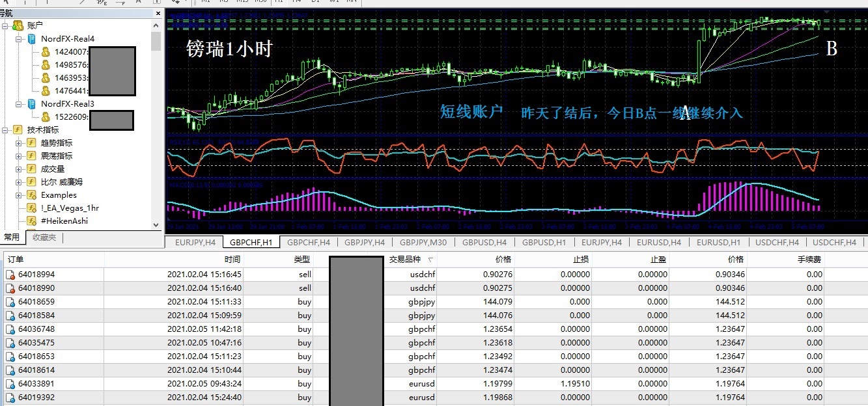The width and height of the screenshot is (868, 406).
Task: Open the EURUSD,H4 chart tab
Action: 658,242
